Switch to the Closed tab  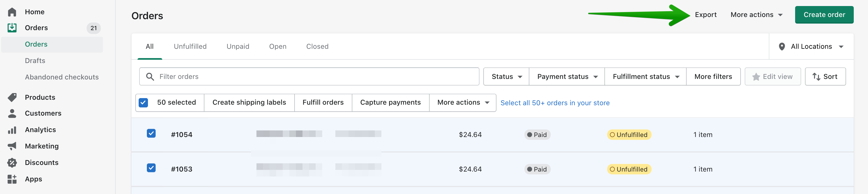coord(317,47)
